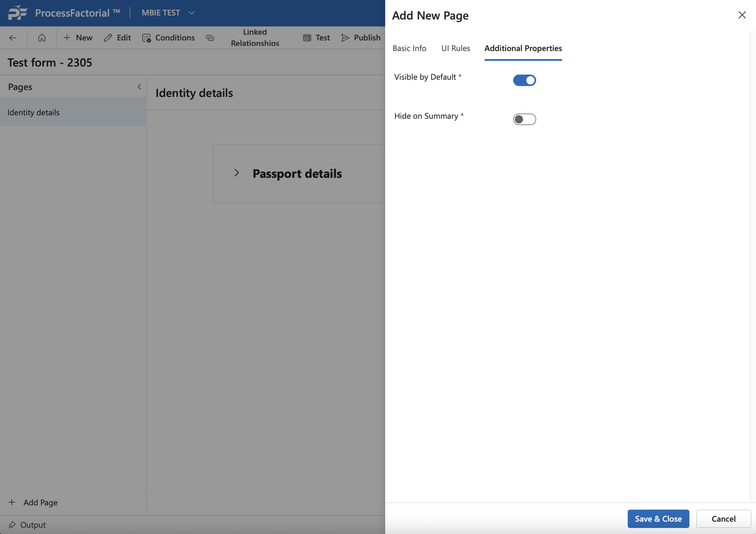
Task: Enable the Hide on Summary toggle
Action: click(x=524, y=119)
